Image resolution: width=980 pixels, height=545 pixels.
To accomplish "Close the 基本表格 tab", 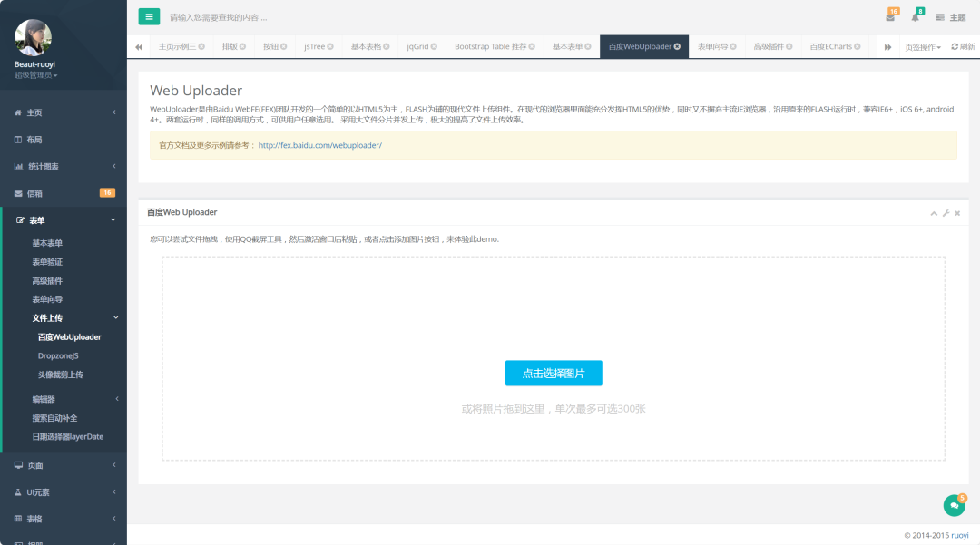I will 387,47.
